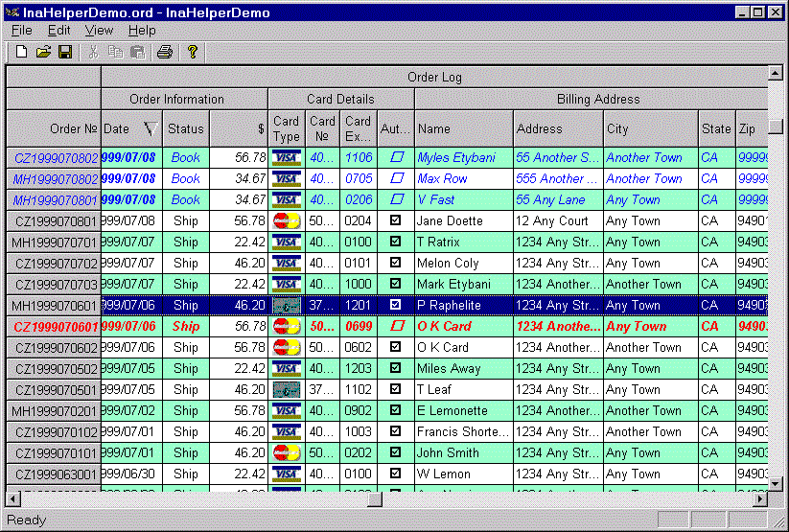
Task: Click the vertical scrollbar up arrow
Action: (x=775, y=74)
